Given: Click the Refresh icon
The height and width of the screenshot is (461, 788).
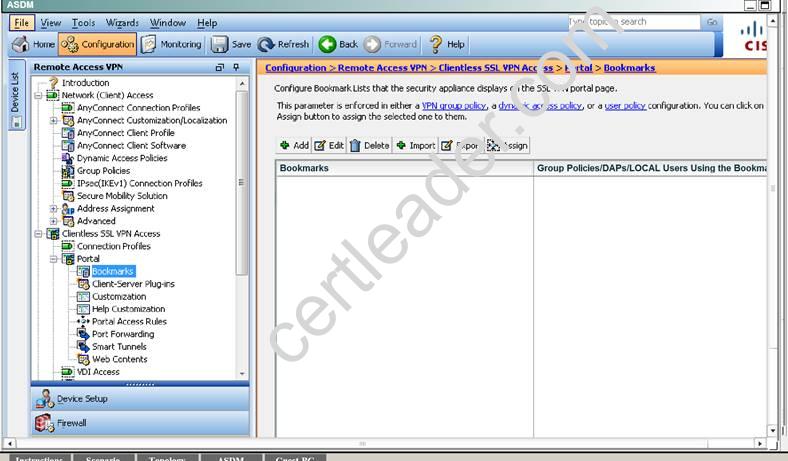Looking at the screenshot, I should 266,44.
